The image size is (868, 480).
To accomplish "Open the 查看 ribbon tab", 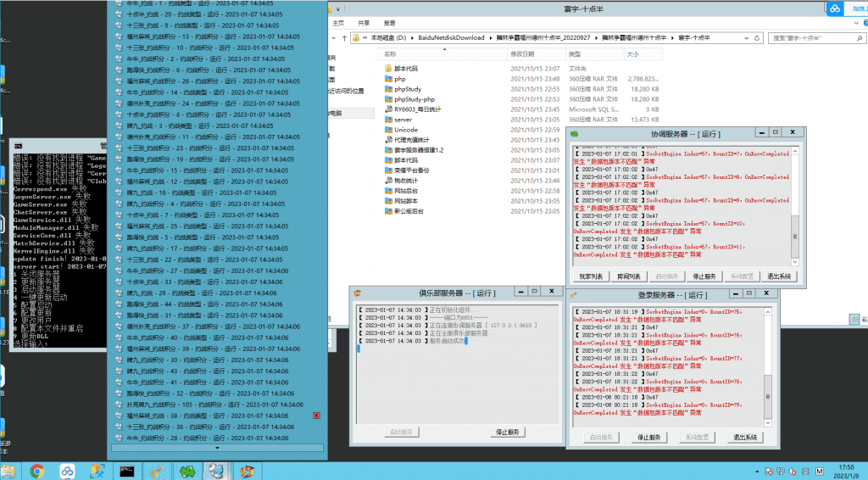I will click(390, 23).
